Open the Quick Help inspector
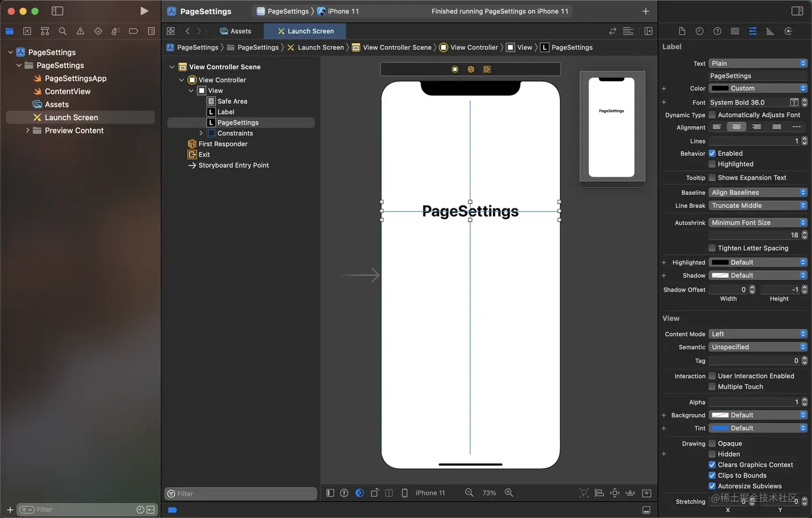The image size is (812, 518). (x=717, y=31)
